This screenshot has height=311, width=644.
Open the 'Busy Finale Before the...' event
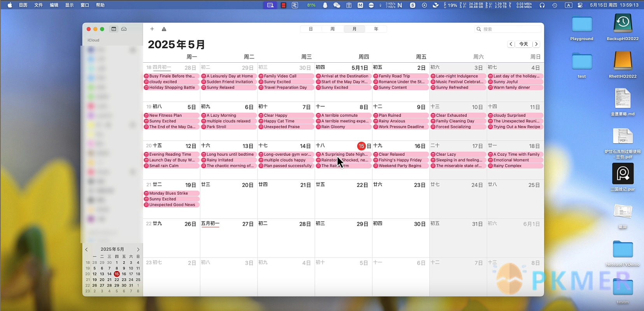(x=171, y=76)
